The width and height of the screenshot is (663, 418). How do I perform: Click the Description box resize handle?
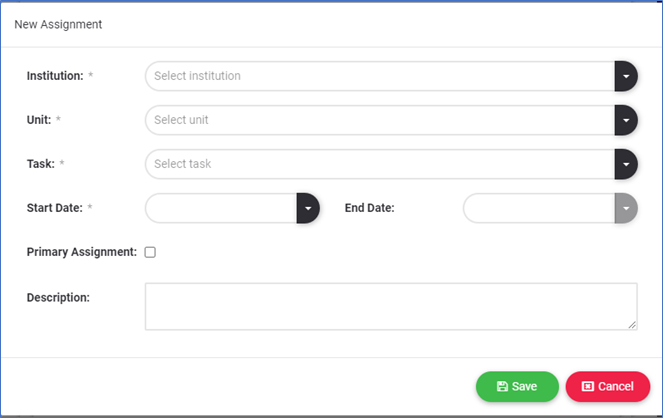pyautogui.click(x=632, y=324)
